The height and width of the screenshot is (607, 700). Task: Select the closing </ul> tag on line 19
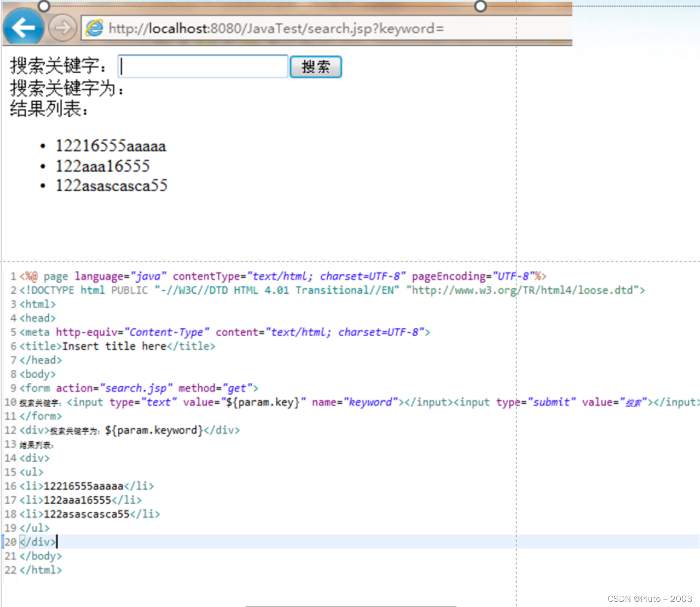tap(35, 528)
